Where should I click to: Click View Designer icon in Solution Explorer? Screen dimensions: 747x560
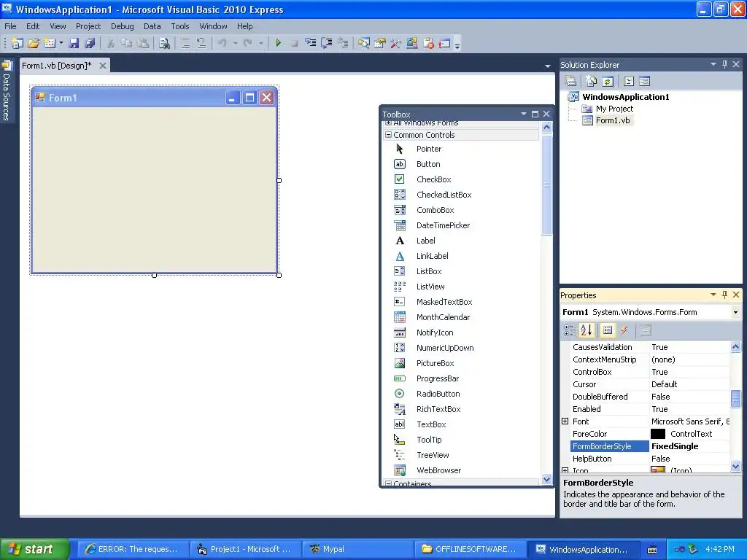point(645,81)
